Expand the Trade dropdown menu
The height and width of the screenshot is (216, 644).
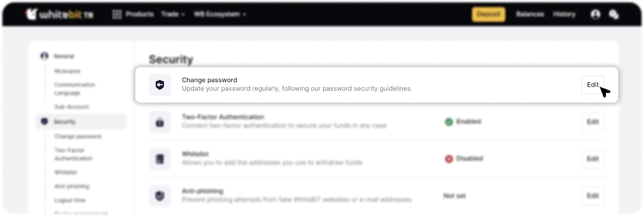click(173, 14)
